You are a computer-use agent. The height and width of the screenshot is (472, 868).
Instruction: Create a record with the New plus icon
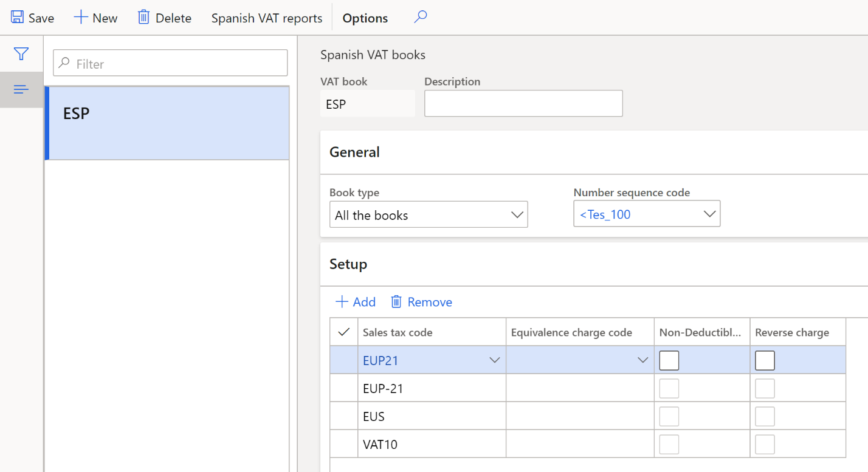(x=80, y=17)
